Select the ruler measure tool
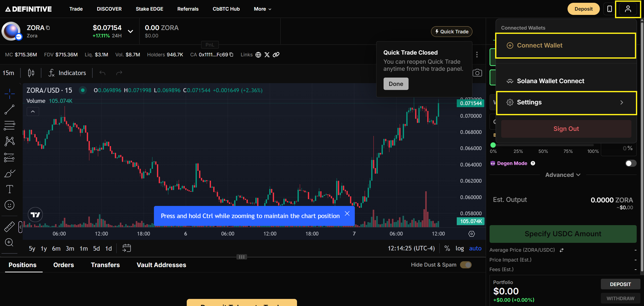 click(10, 226)
